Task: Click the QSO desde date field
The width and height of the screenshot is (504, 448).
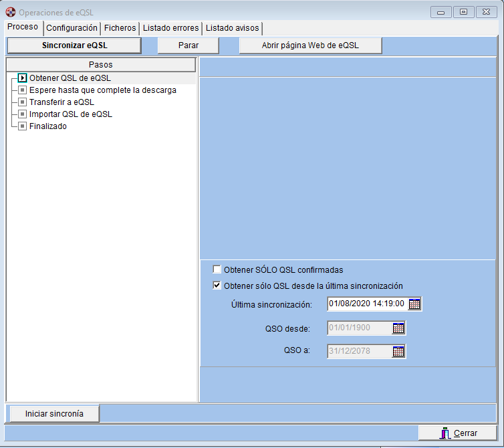Action: pos(360,328)
